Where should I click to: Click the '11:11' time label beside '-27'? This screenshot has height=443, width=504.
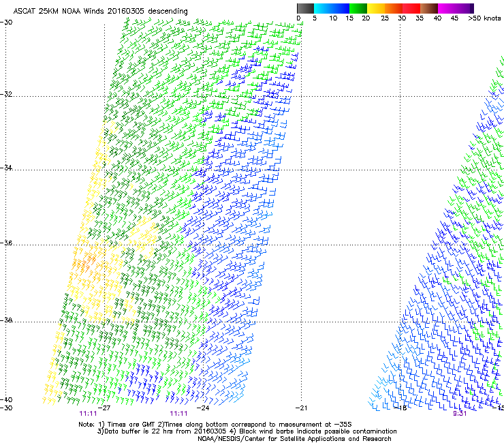click(88, 414)
